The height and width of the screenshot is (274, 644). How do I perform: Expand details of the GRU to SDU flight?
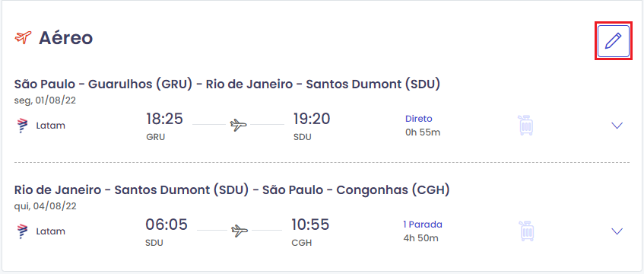617,126
